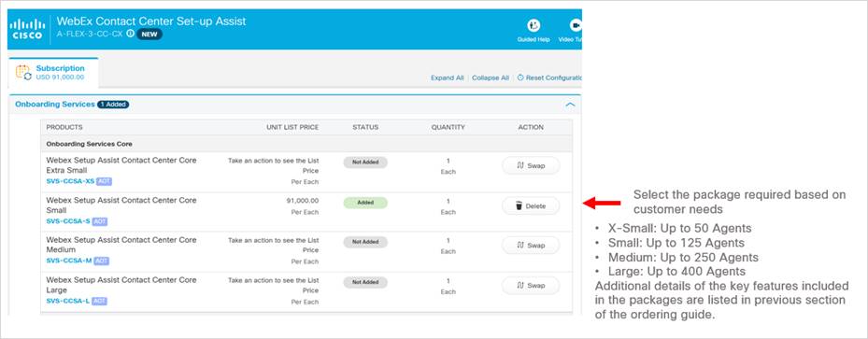Click Onboarding Services section title
Image resolution: width=868 pixels, height=339 pixels.
54,104
